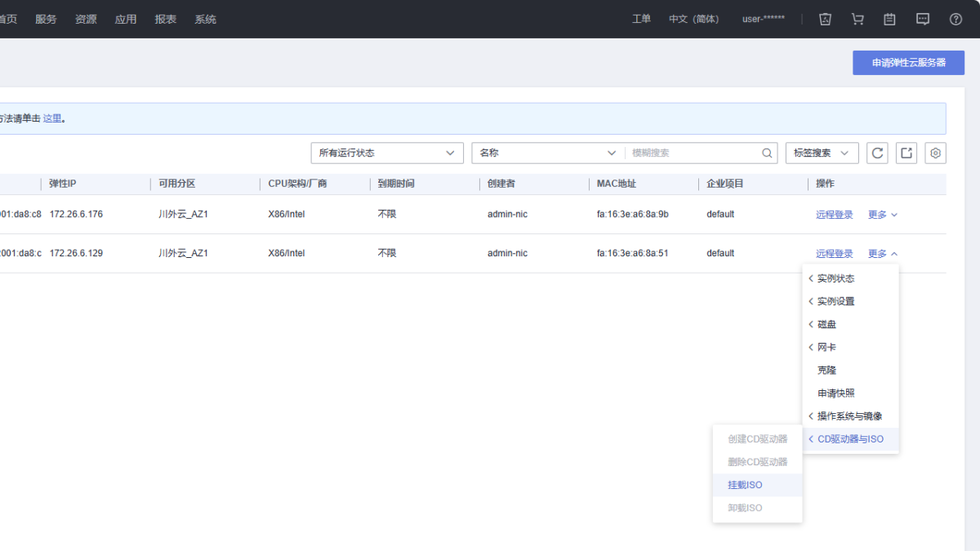Focus the 模糊搜索 search input

point(694,153)
